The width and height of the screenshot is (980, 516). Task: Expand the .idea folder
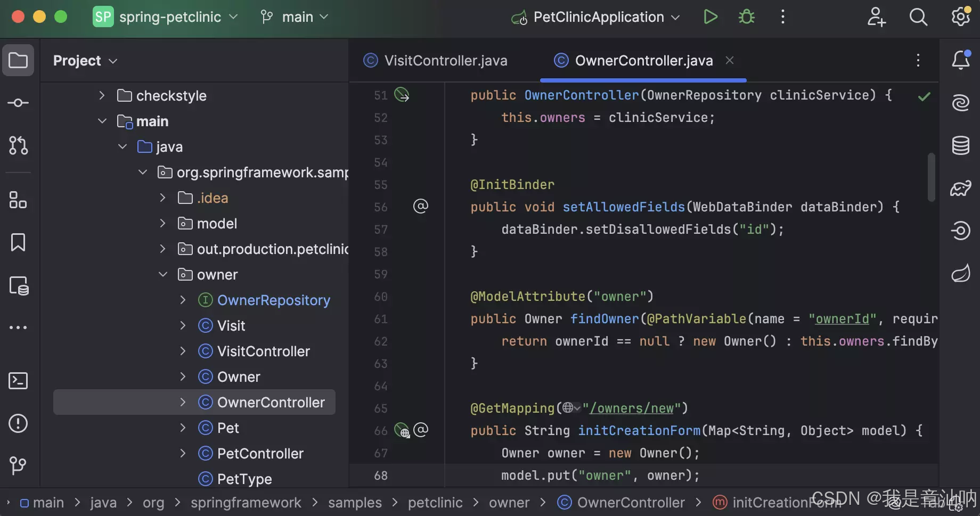click(162, 198)
